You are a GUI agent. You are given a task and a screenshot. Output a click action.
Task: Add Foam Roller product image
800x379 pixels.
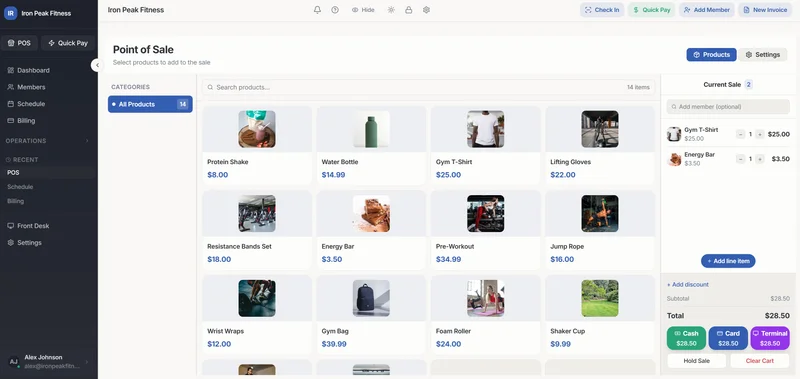[x=485, y=298]
